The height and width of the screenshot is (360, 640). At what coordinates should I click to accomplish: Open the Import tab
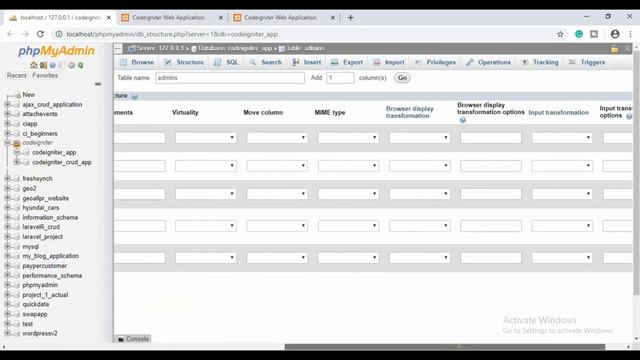coord(389,62)
